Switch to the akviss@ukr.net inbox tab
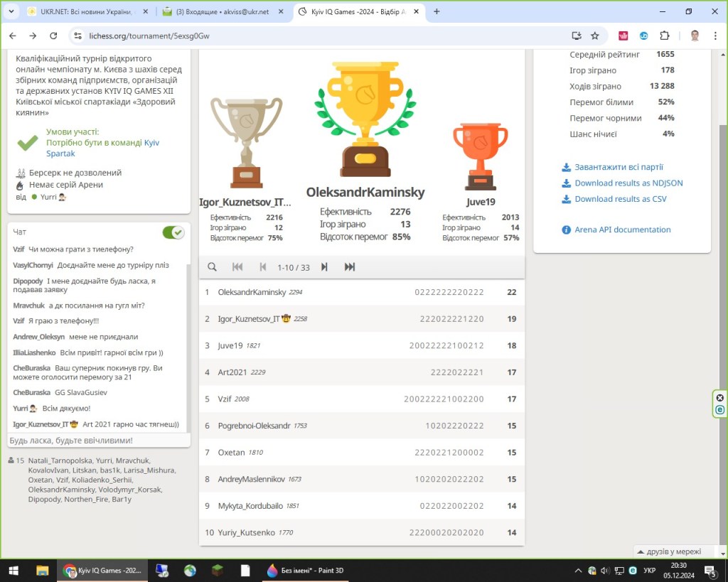The width and height of the screenshot is (728, 582). 222,11
